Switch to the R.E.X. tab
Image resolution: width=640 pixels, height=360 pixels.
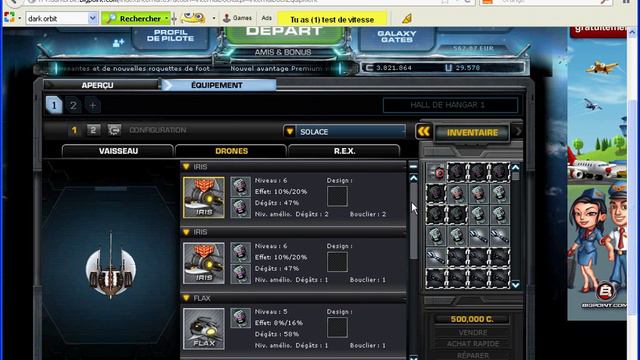point(344,151)
